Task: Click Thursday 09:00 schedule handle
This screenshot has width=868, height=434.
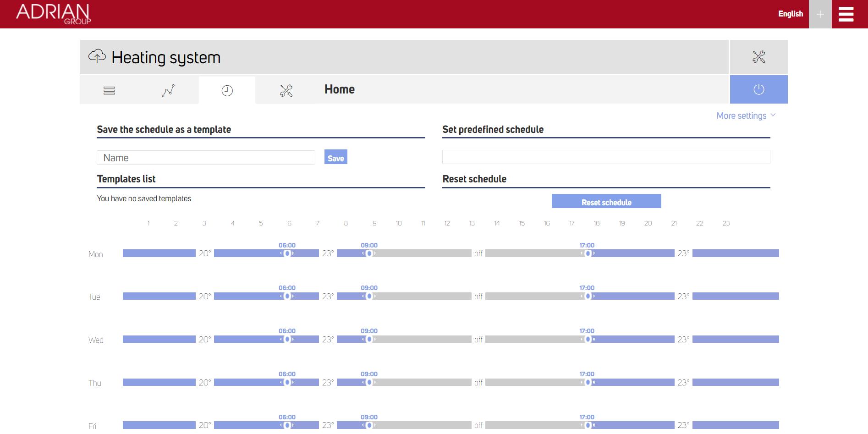Action: [369, 382]
